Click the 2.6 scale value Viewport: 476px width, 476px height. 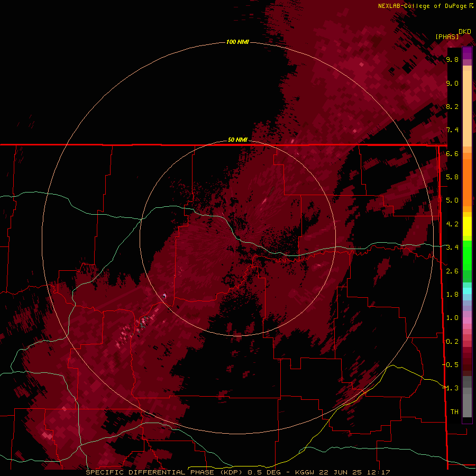pos(452,271)
